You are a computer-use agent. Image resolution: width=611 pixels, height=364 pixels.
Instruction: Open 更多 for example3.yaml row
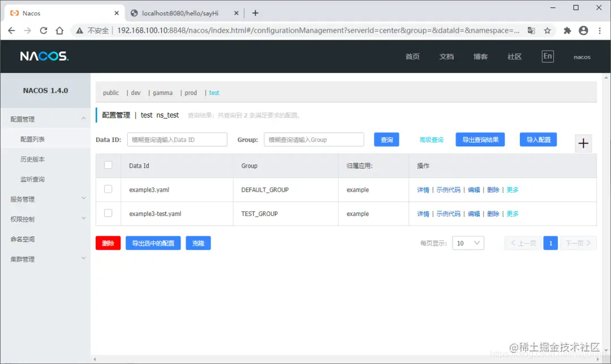click(x=513, y=189)
